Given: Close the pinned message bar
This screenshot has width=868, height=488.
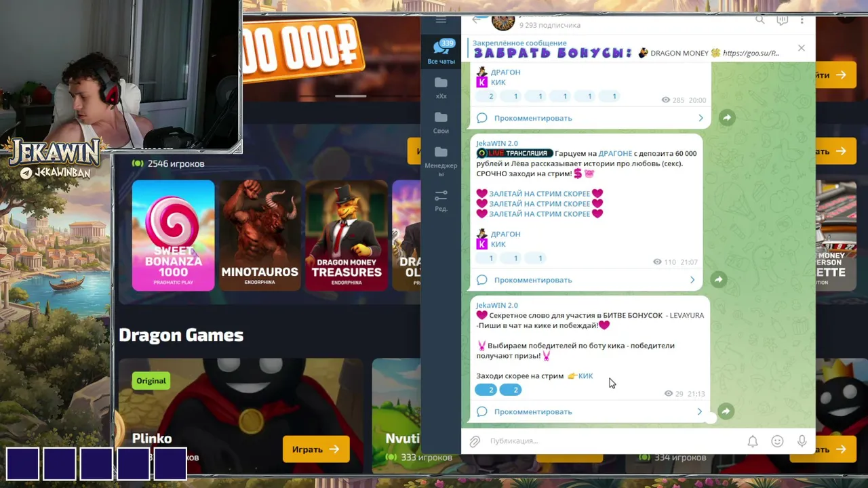Looking at the screenshot, I should [x=802, y=48].
